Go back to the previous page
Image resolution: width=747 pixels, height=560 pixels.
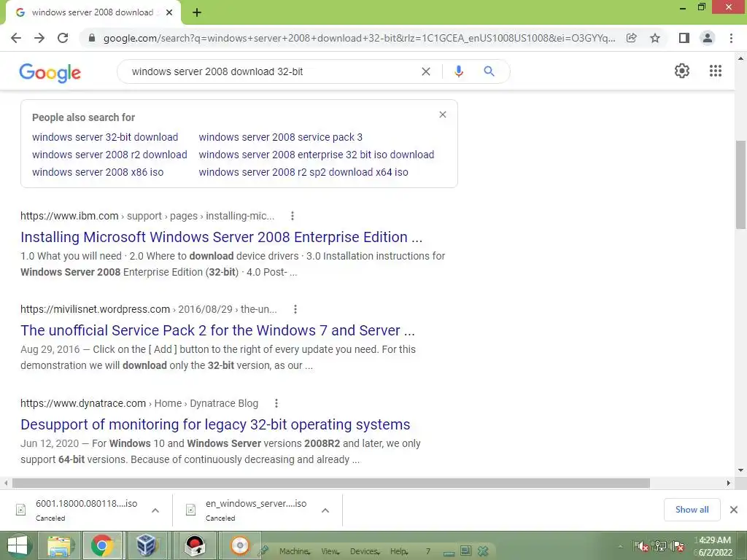pos(16,38)
